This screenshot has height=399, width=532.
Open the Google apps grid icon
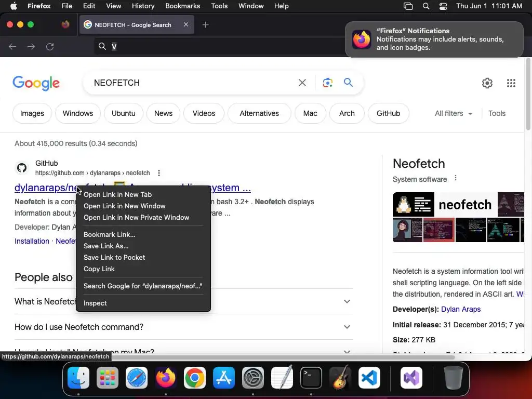[511, 83]
